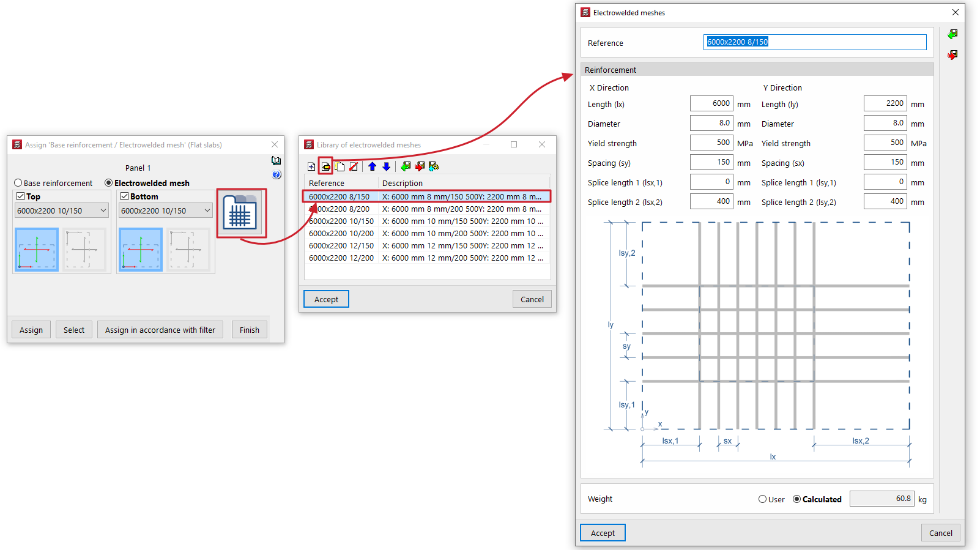Click the Spacing (sy) field
The width and height of the screenshot is (980, 550).
(x=711, y=162)
